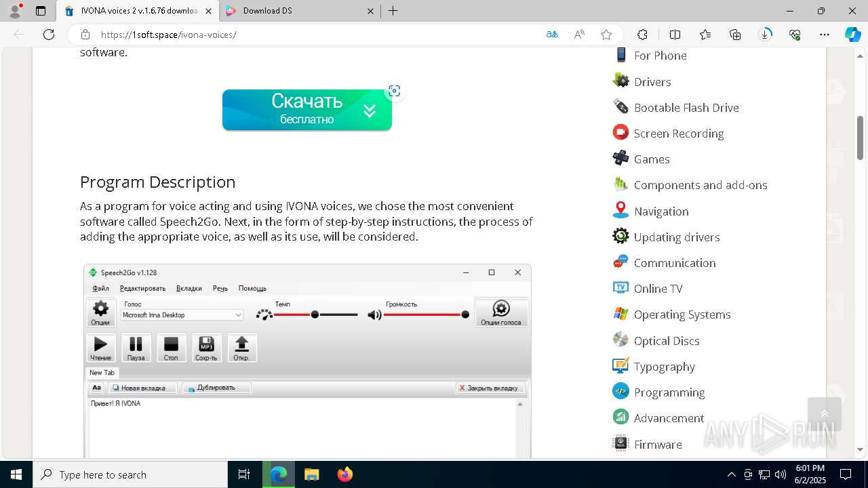Screen dimensions: 868x488
Task: Open the Drivers gear icon
Action: pyautogui.click(x=620, y=81)
